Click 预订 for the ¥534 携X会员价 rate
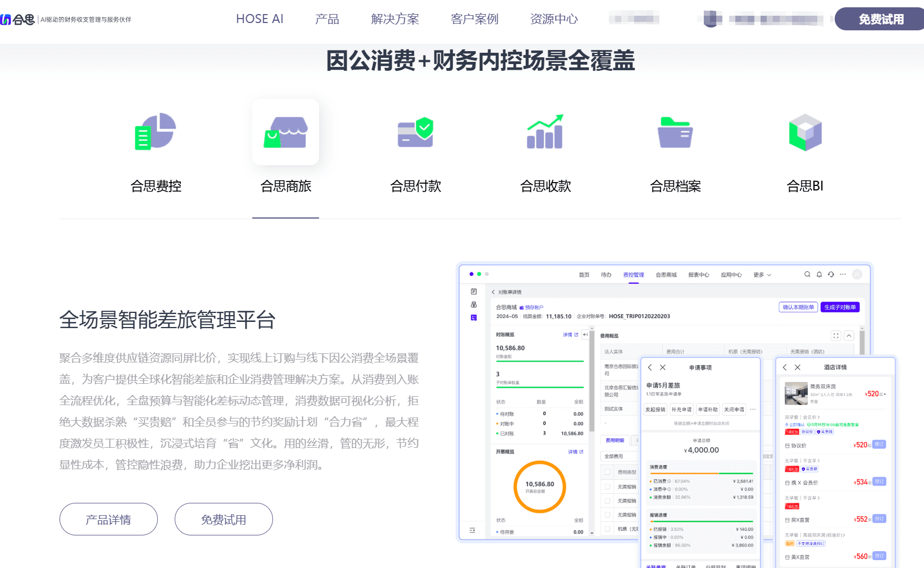The width and height of the screenshot is (924, 568). (880, 481)
